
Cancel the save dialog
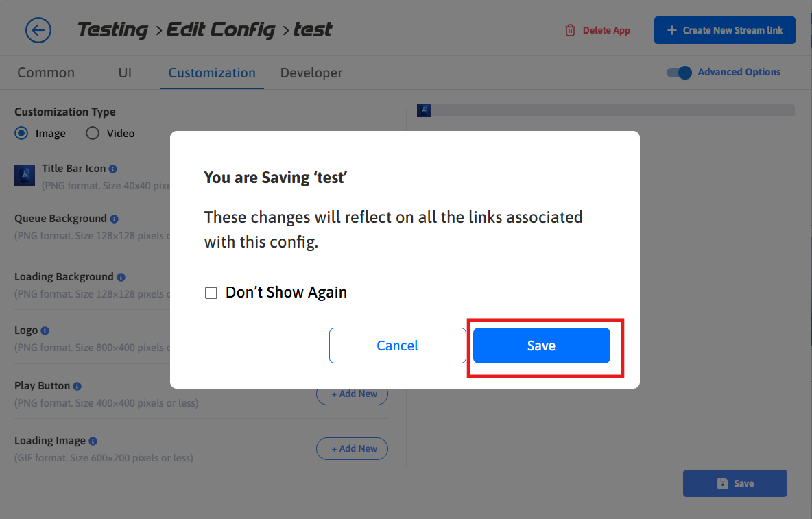(x=398, y=346)
